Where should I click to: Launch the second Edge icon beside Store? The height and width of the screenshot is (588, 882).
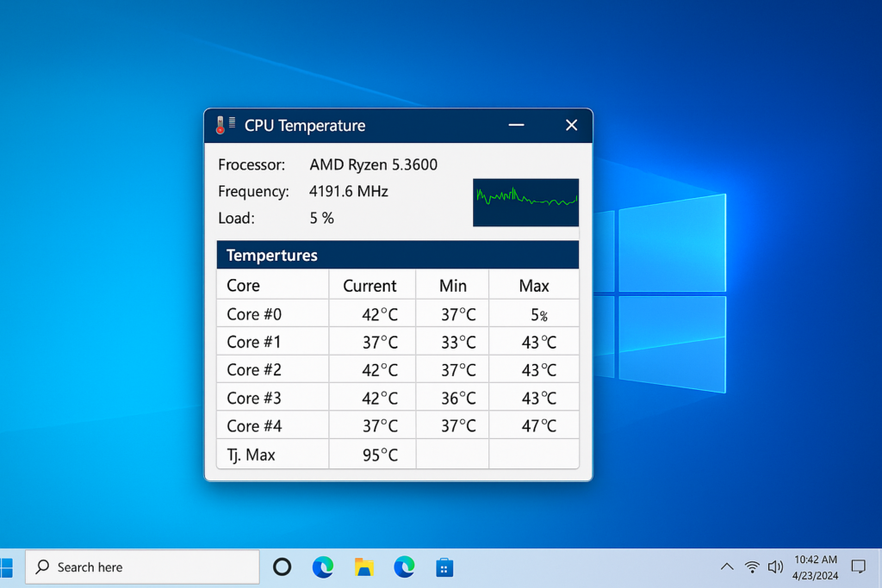pos(404,567)
